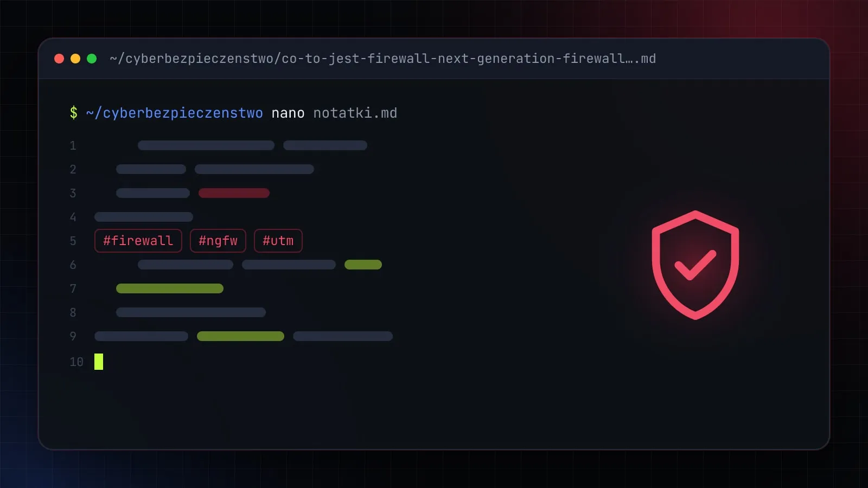The image size is (868, 488).
Task: Click the green maximize window dot
Action: click(x=92, y=59)
